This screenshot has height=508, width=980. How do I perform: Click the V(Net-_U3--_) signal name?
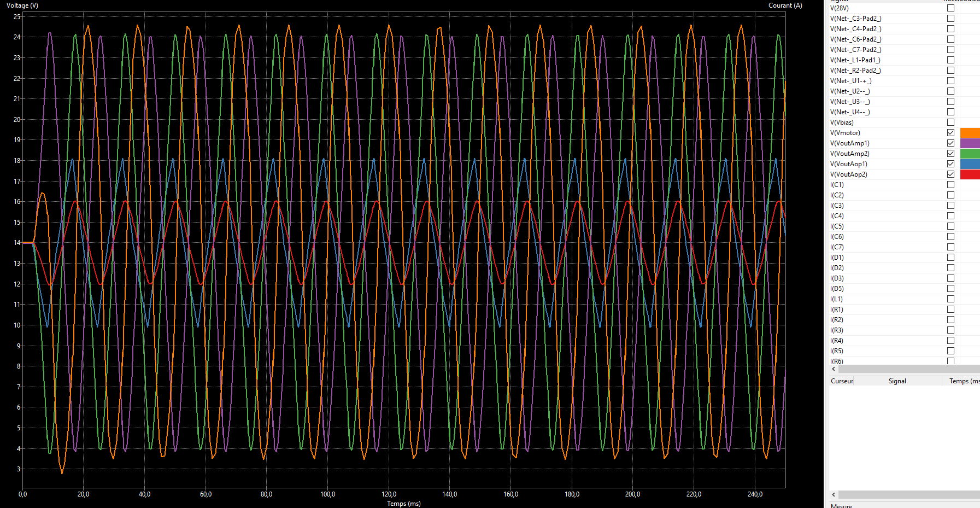(850, 102)
